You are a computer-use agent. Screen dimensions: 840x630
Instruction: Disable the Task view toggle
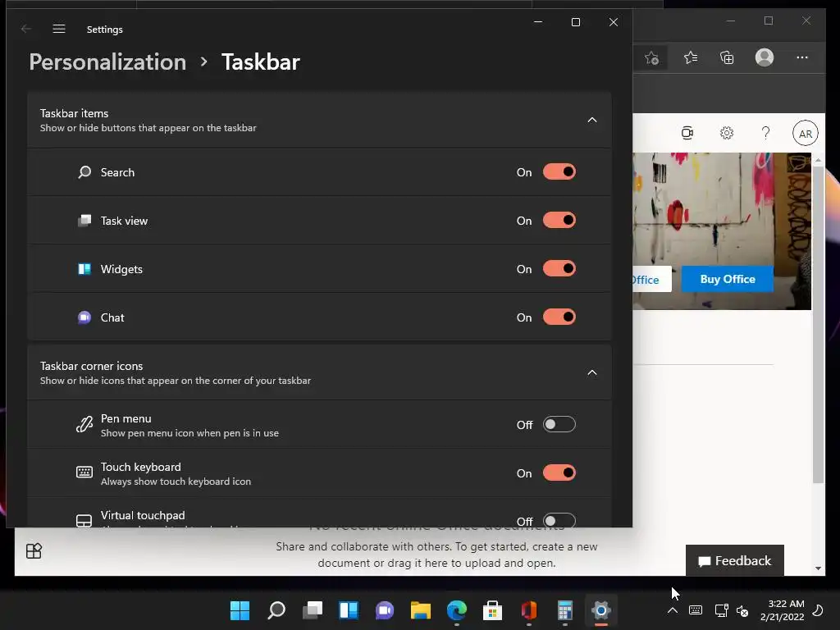pyautogui.click(x=559, y=220)
